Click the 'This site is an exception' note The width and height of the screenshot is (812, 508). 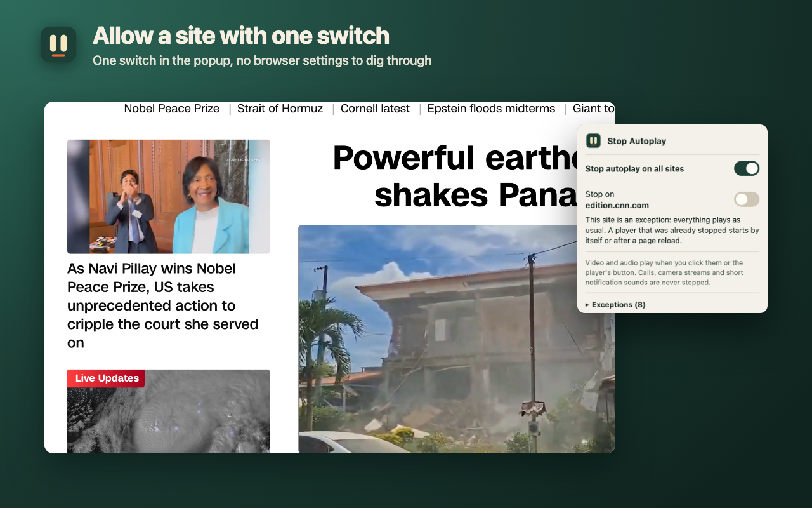click(672, 231)
